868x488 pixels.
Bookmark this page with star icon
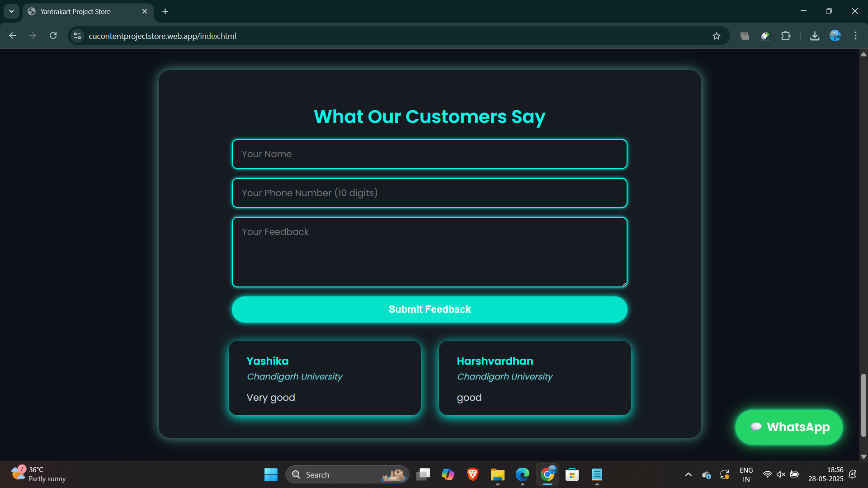pyautogui.click(x=716, y=36)
